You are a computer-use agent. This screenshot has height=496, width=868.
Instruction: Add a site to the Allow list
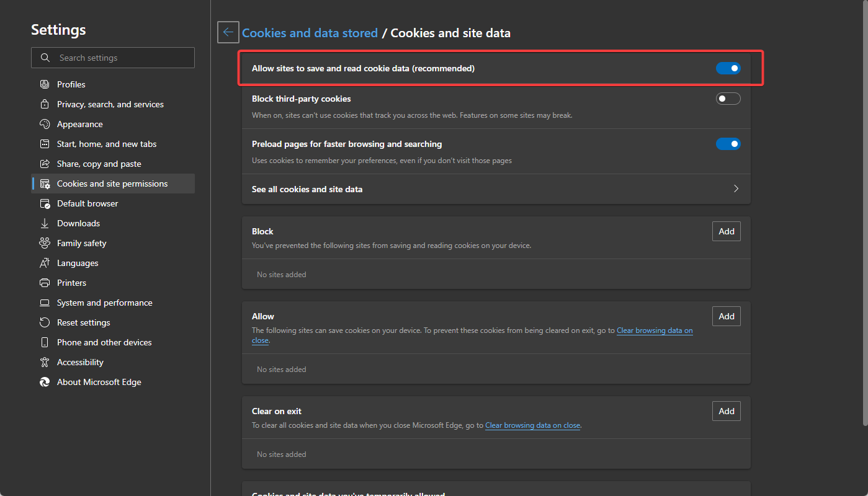[x=727, y=316]
